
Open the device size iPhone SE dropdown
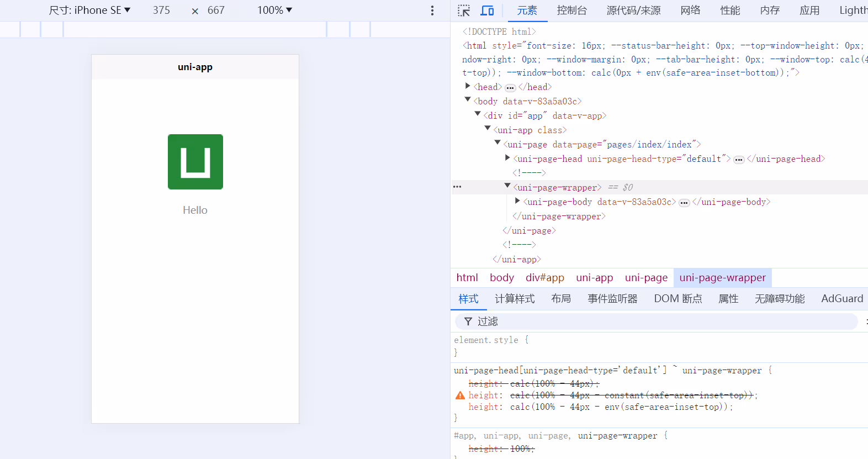click(89, 10)
